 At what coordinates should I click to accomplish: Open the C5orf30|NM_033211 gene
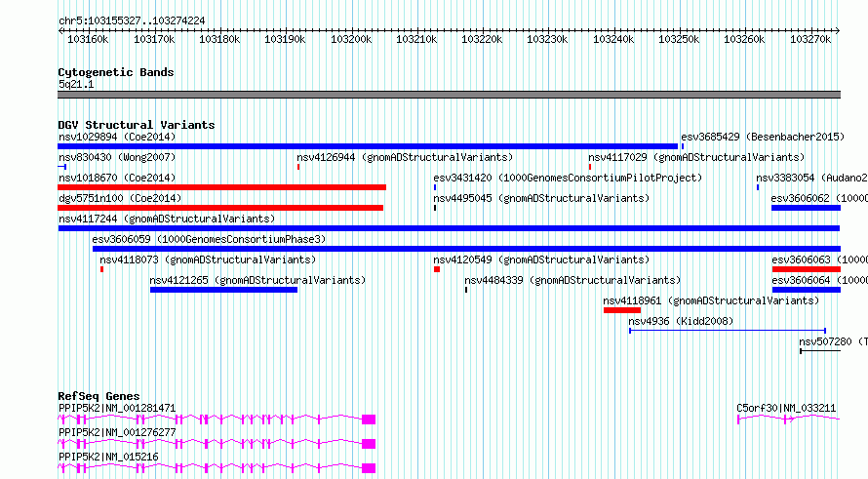[786, 408]
